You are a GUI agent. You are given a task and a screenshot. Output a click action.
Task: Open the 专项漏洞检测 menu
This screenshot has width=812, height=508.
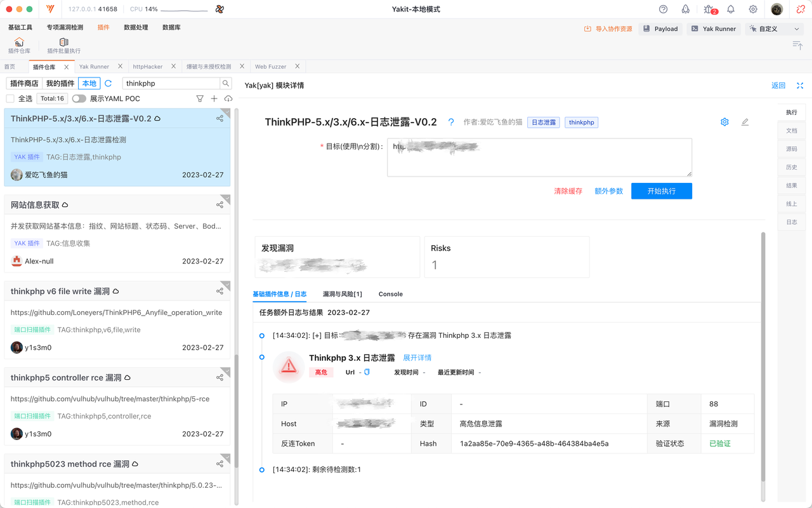click(65, 27)
